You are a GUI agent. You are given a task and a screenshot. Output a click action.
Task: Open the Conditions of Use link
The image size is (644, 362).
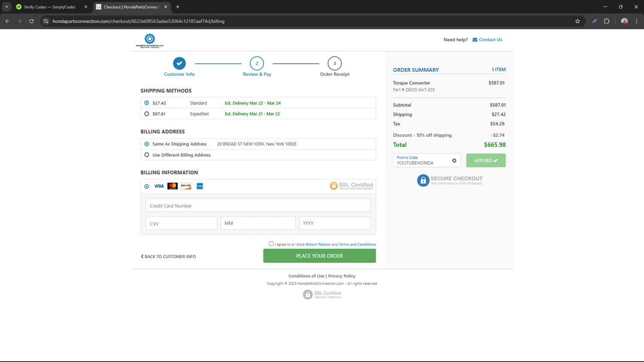[x=307, y=276]
